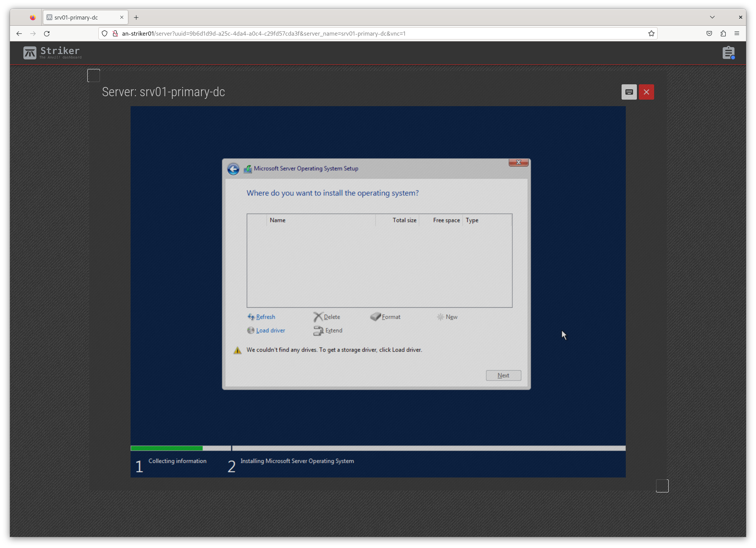The height and width of the screenshot is (548, 756).
Task: Click the Extend partition icon
Action: click(318, 331)
